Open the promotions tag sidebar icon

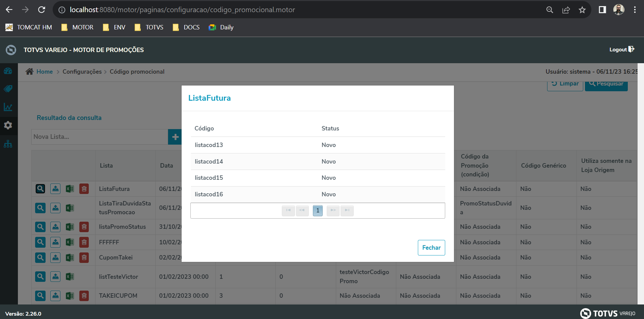point(8,89)
